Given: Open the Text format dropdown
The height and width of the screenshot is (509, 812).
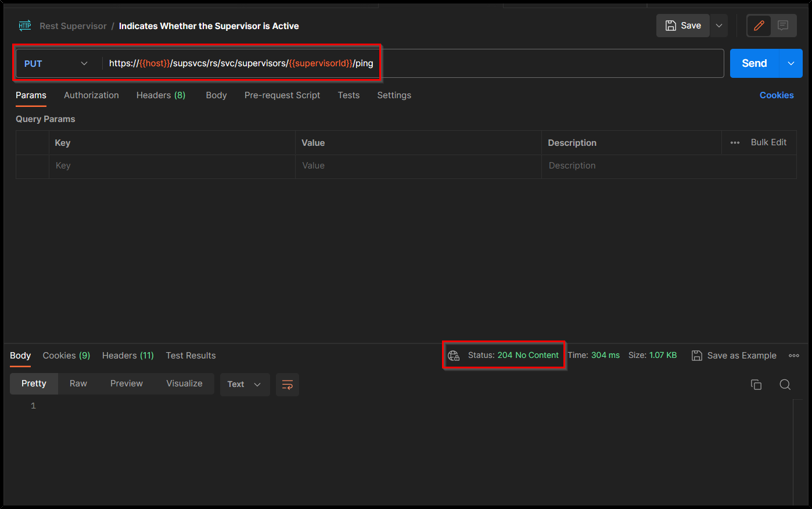Looking at the screenshot, I should (245, 385).
